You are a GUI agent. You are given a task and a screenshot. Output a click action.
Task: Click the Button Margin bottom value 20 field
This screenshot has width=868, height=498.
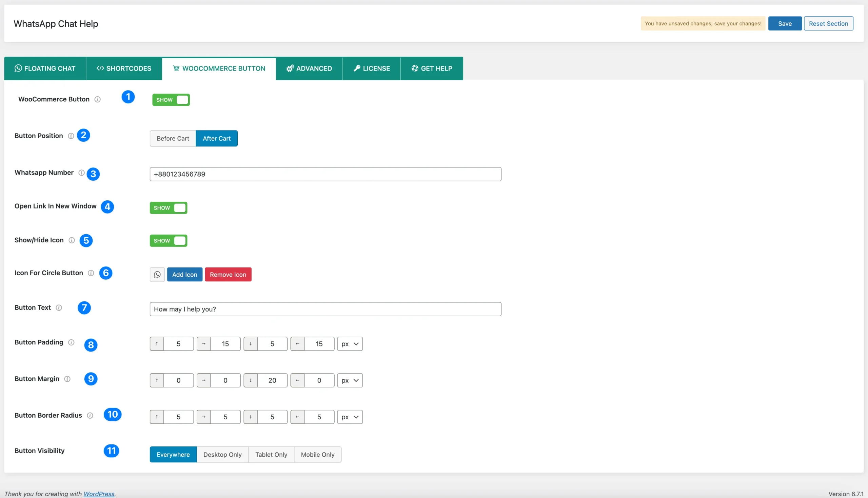(272, 380)
